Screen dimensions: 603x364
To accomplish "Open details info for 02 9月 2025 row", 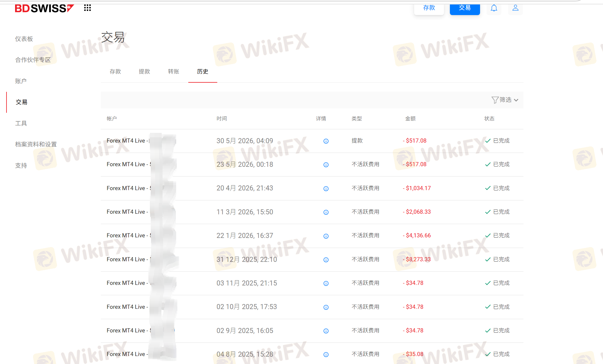I will (x=326, y=331).
